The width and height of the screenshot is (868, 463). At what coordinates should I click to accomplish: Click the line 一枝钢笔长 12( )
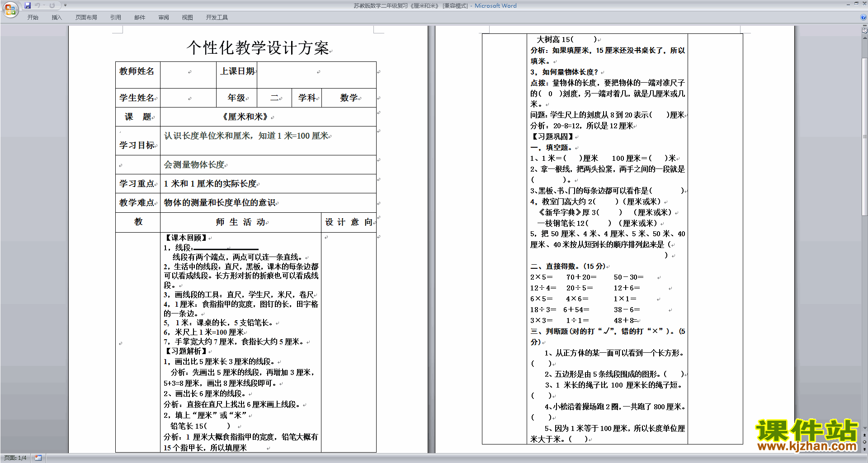597,223
